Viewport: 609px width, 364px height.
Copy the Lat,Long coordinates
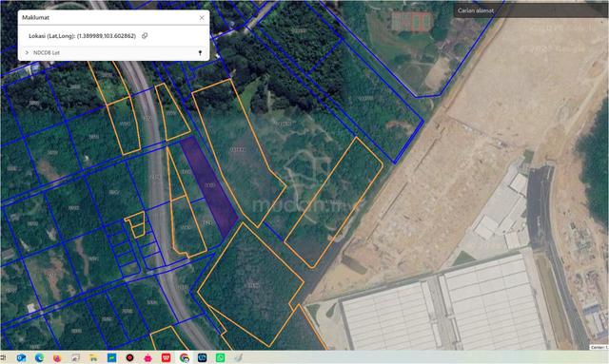click(145, 36)
